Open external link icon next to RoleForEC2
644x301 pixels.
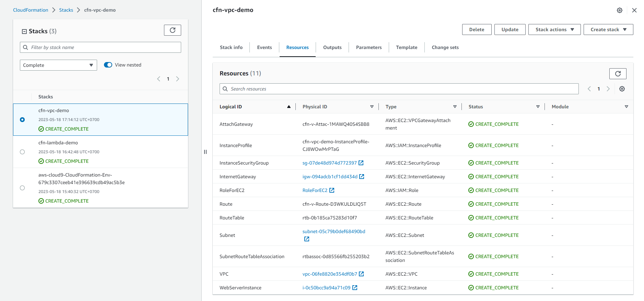pos(332,190)
